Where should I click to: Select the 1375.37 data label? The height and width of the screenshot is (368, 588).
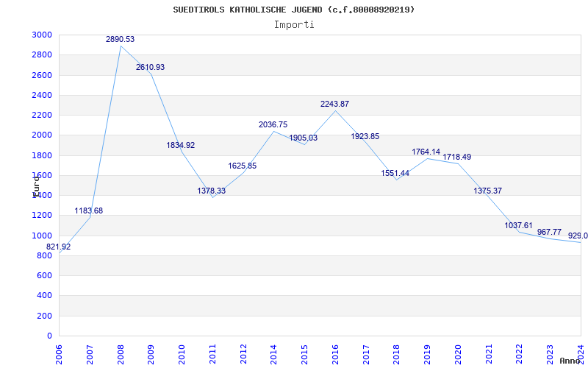(x=487, y=191)
